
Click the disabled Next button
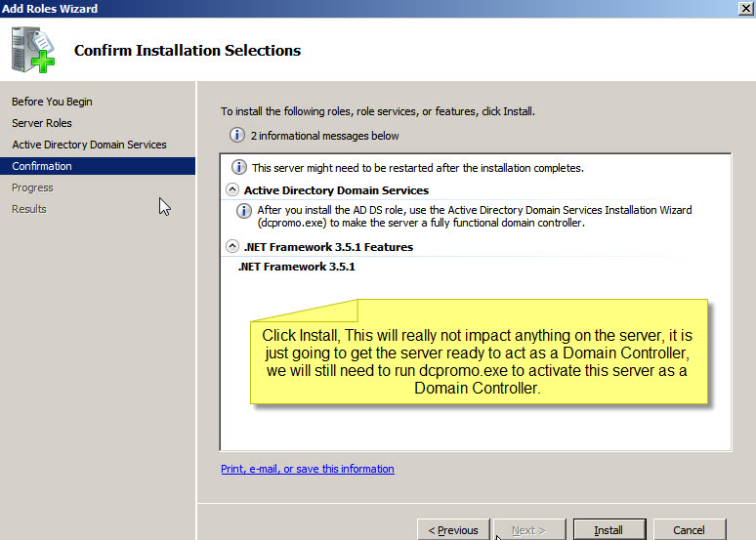529,530
